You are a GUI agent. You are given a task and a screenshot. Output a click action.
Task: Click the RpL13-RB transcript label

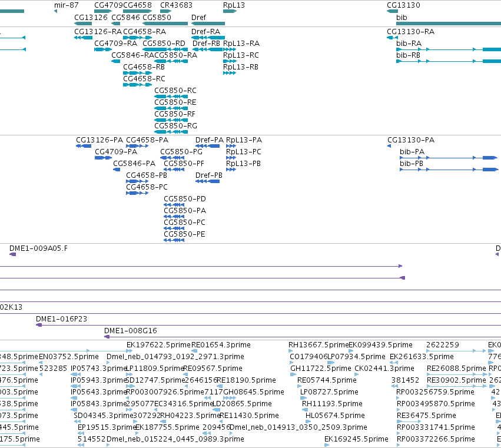(x=241, y=67)
